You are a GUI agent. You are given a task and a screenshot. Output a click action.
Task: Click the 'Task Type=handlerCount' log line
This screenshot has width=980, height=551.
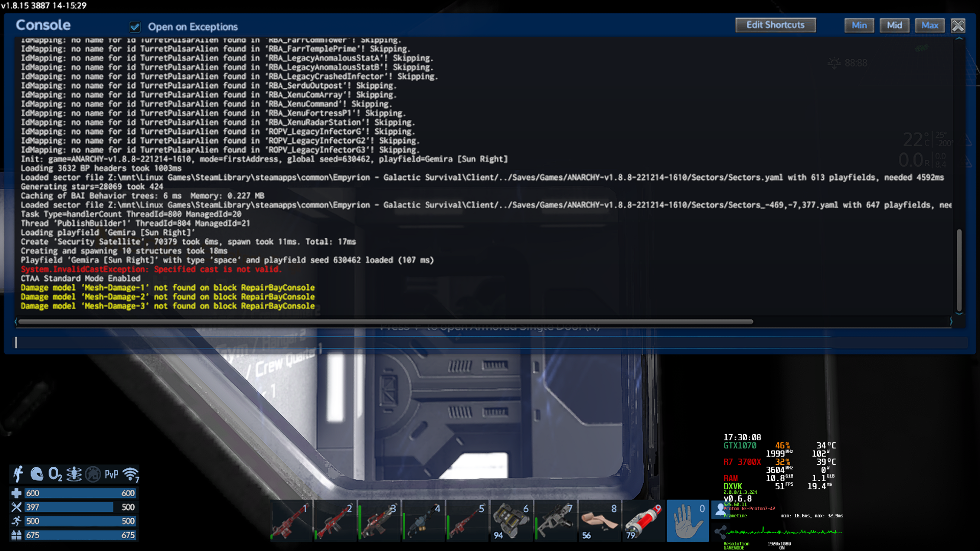pyautogui.click(x=131, y=214)
